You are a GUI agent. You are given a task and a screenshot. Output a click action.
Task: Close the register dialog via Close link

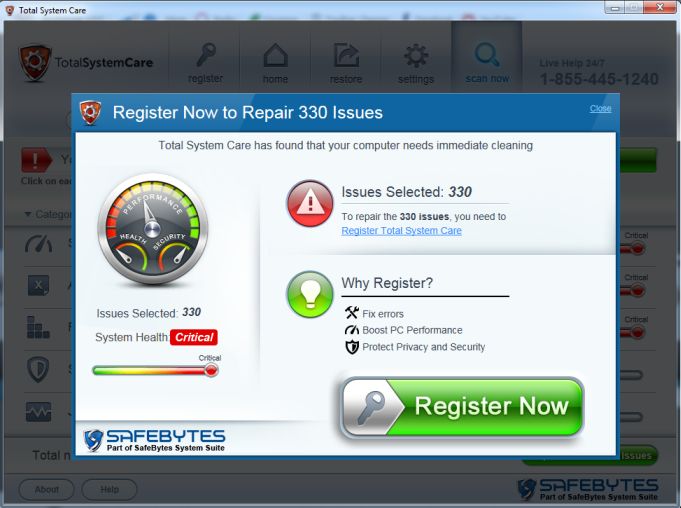600,108
